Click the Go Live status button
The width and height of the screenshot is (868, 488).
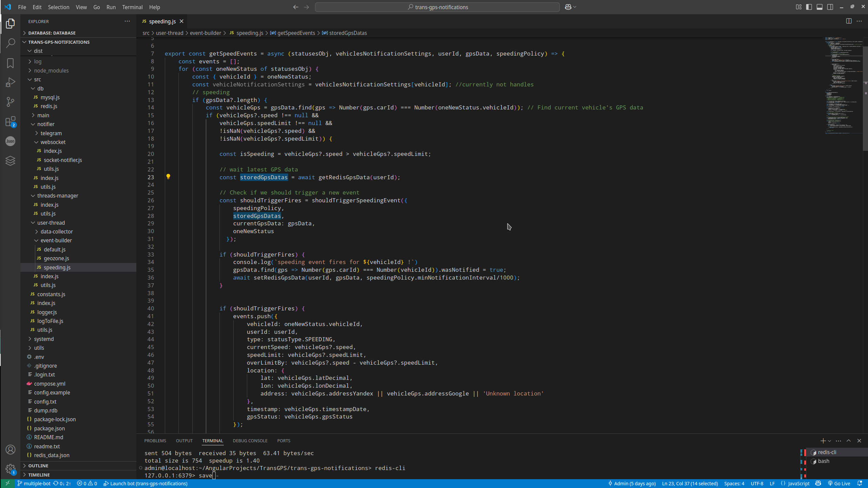coord(839,484)
